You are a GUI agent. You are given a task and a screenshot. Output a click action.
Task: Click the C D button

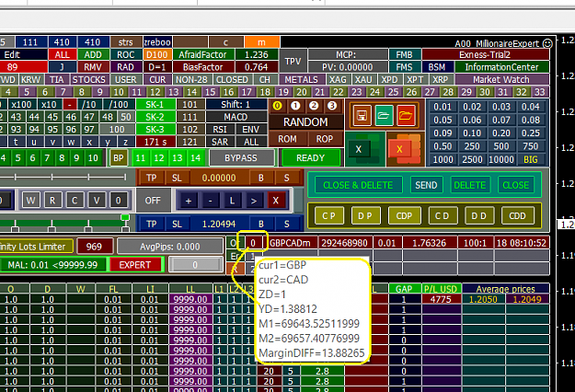point(442,215)
